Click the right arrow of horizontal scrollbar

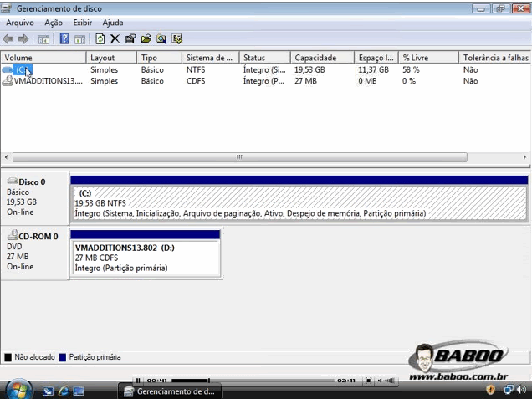pyautogui.click(x=524, y=157)
